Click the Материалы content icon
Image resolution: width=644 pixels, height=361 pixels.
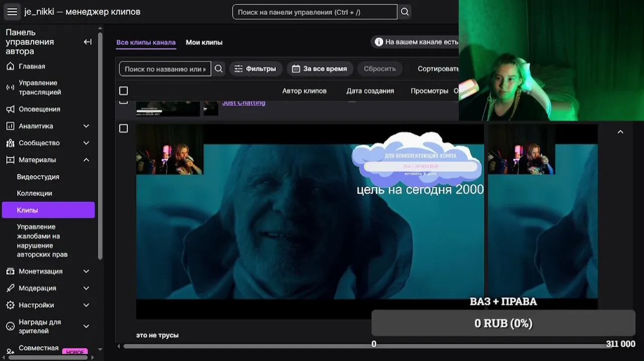(x=10, y=160)
